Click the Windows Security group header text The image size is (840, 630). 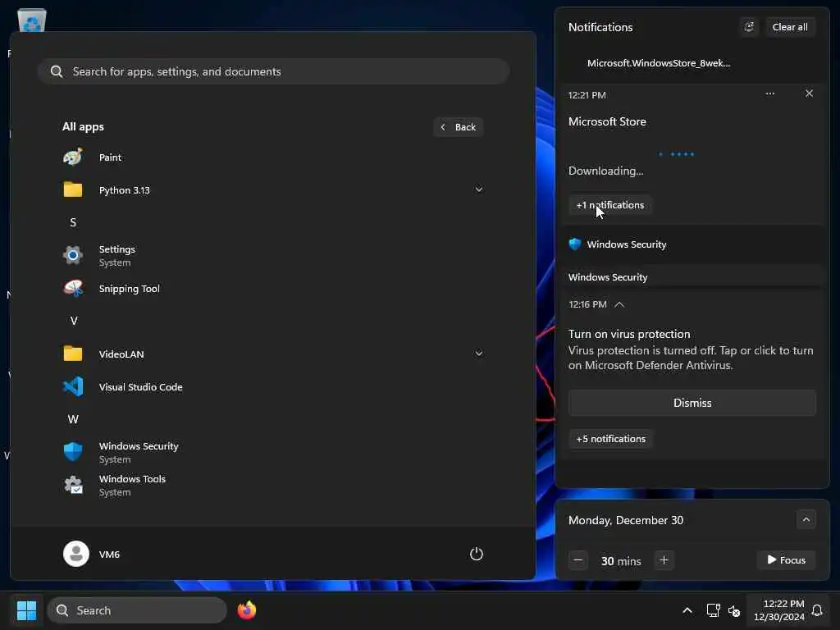pyautogui.click(x=626, y=244)
